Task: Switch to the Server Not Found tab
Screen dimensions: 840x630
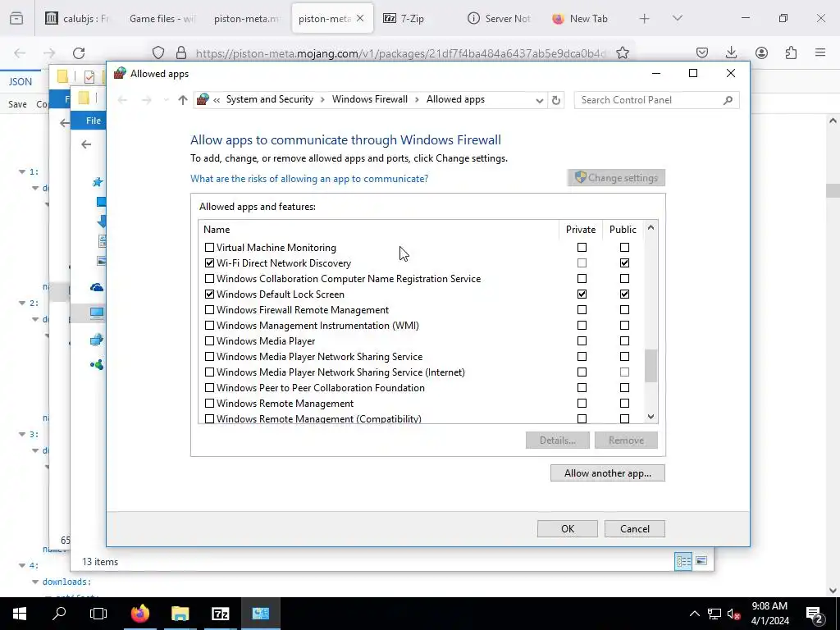Action: (x=500, y=19)
